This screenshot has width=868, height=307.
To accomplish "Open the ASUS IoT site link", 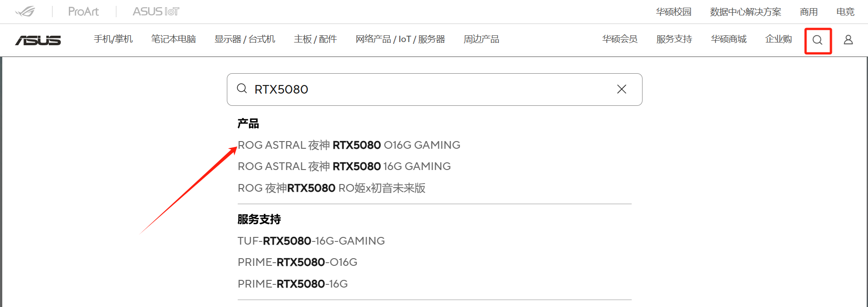I will 156,11.
